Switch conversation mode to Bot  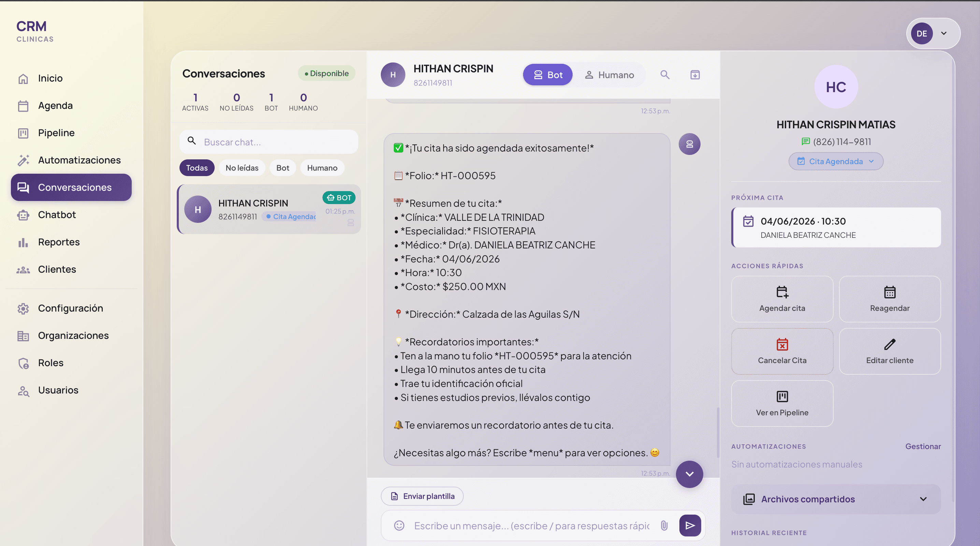point(548,75)
